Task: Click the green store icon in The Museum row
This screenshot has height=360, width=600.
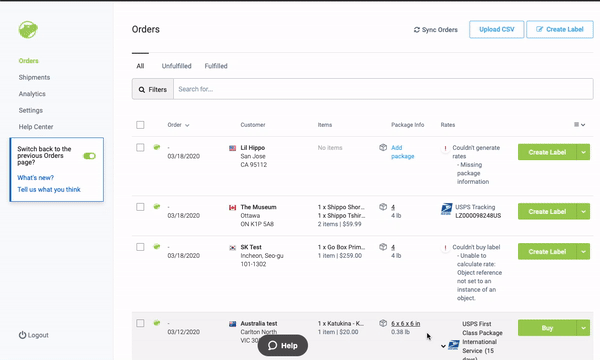Action: [x=157, y=206]
